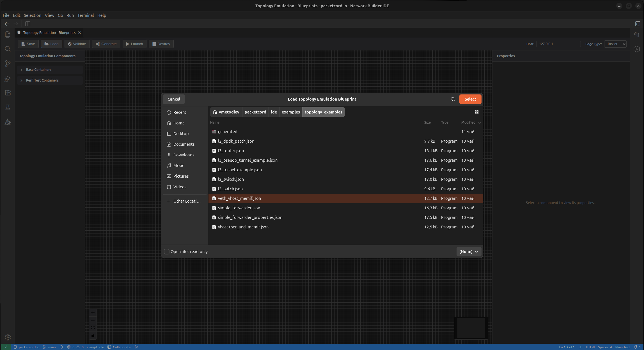Click the orange Select button
This screenshot has height=350, width=644.
[470, 99]
